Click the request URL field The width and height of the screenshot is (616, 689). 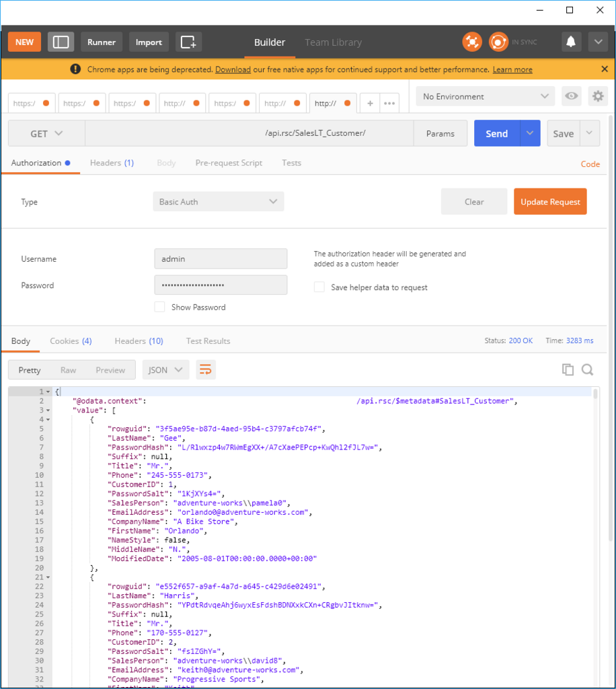[x=249, y=133]
